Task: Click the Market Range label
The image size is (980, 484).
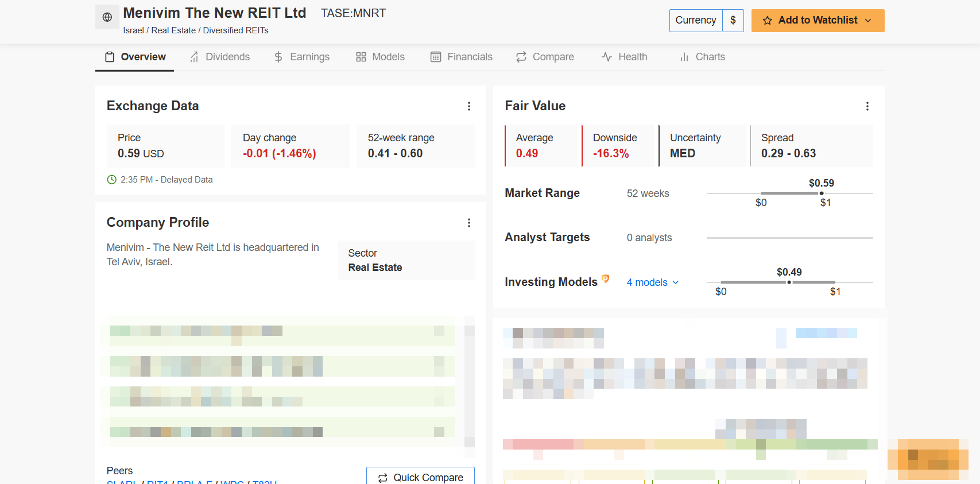Action: [x=543, y=193]
